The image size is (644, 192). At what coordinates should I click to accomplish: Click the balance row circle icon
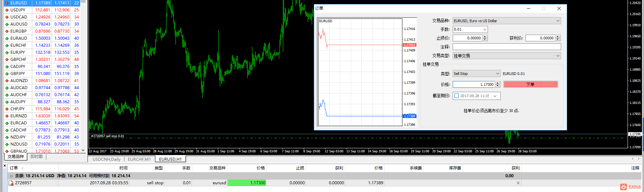click(11, 176)
